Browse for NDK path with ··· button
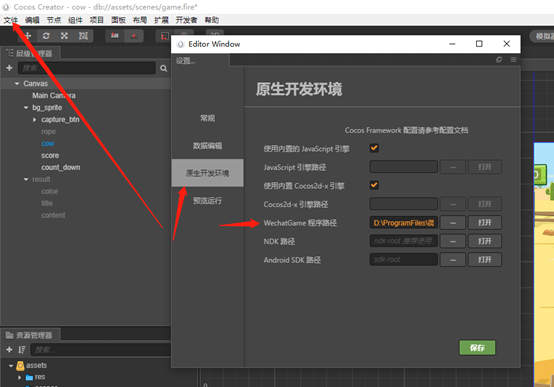Image resolution: width=554 pixels, height=387 pixels. pyautogui.click(x=453, y=241)
